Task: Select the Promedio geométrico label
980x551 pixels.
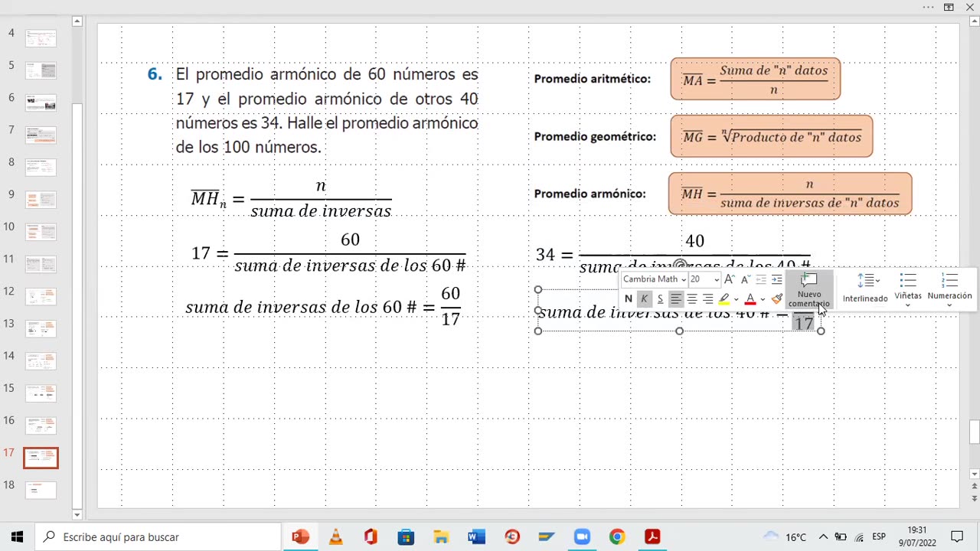Action: pyautogui.click(x=595, y=137)
